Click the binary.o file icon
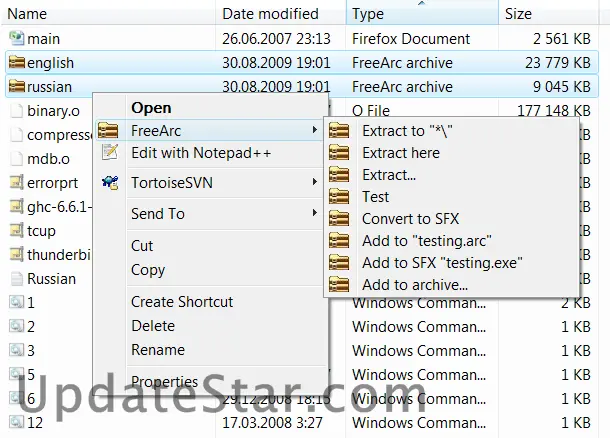 16,110
